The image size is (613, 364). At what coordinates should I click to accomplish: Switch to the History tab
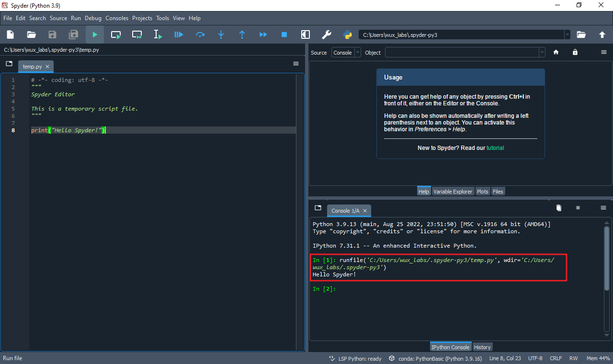pyautogui.click(x=482, y=347)
